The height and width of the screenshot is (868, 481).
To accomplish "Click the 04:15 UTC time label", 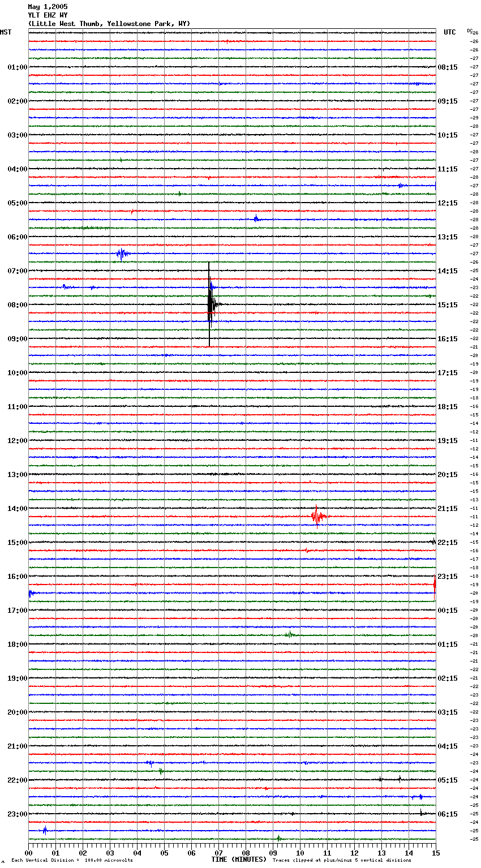I will (x=448, y=746).
